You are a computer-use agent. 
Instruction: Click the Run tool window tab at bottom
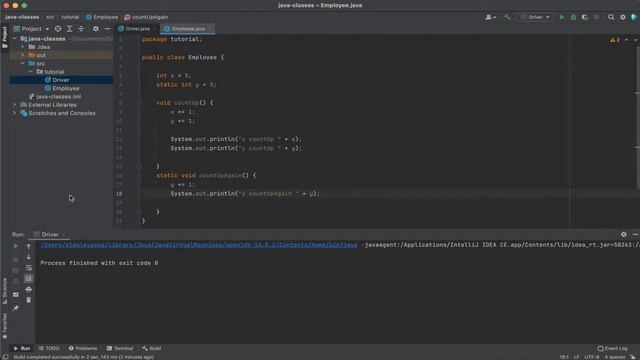pyautogui.click(x=22, y=348)
